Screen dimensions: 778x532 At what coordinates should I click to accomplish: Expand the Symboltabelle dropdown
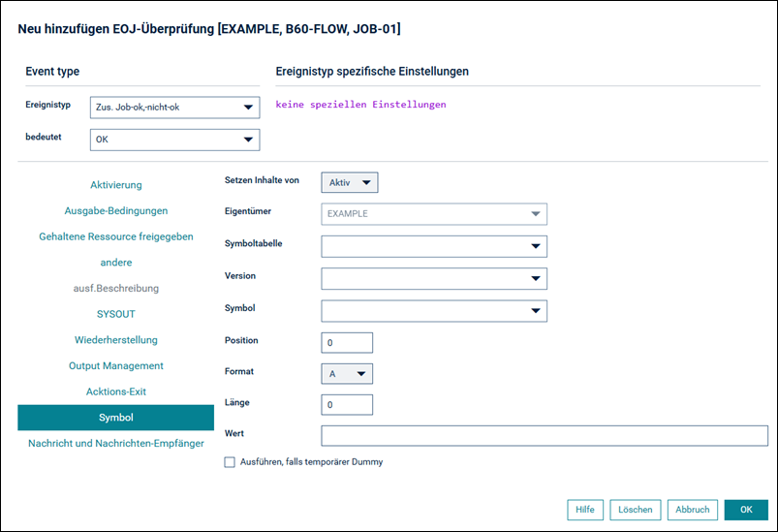pos(434,246)
